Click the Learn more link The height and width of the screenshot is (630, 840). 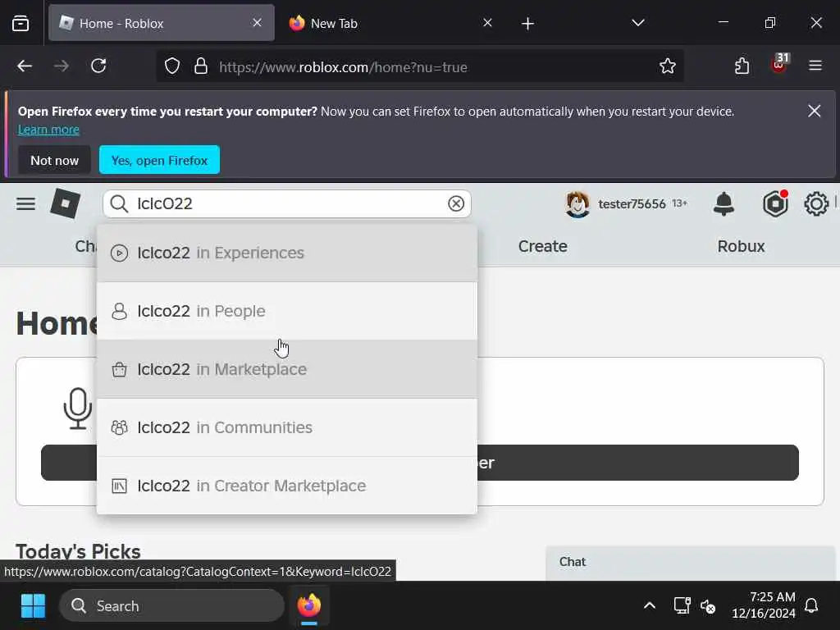48,130
